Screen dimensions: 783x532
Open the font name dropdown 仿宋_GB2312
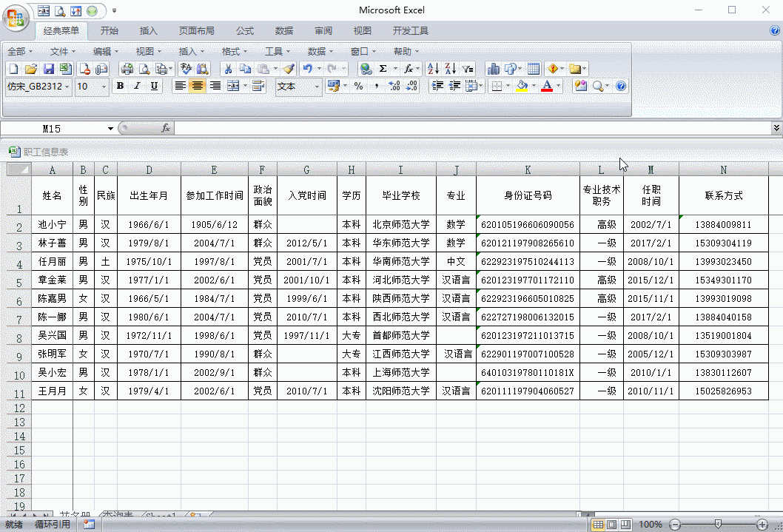67,87
